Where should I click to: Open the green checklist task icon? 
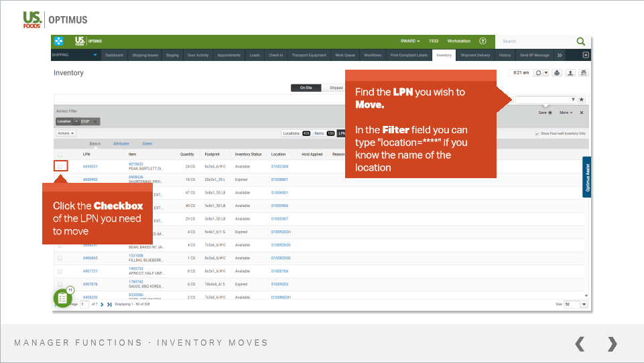tap(62, 298)
